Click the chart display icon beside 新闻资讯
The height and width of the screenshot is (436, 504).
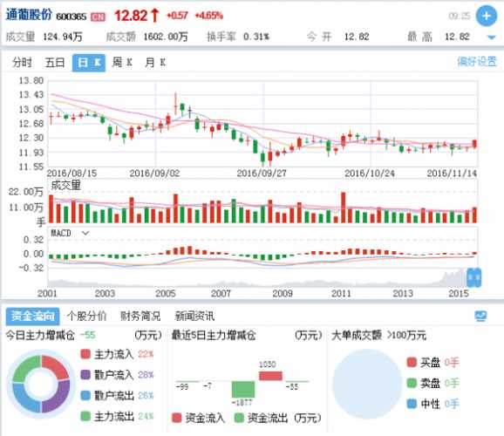pyautogui.click(x=480, y=316)
